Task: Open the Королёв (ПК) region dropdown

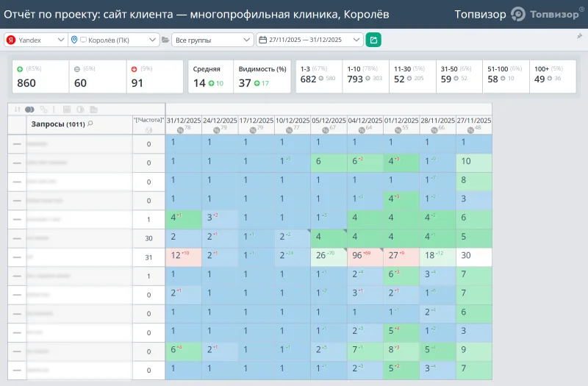Action: [x=114, y=40]
